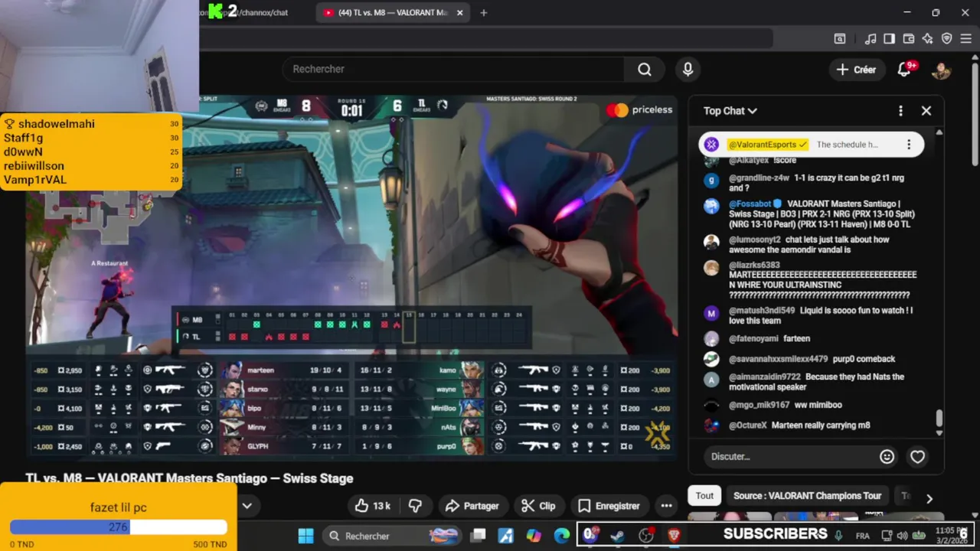This screenshot has height=551, width=980.
Task: Focus the Discuter... chat input
Action: point(789,457)
